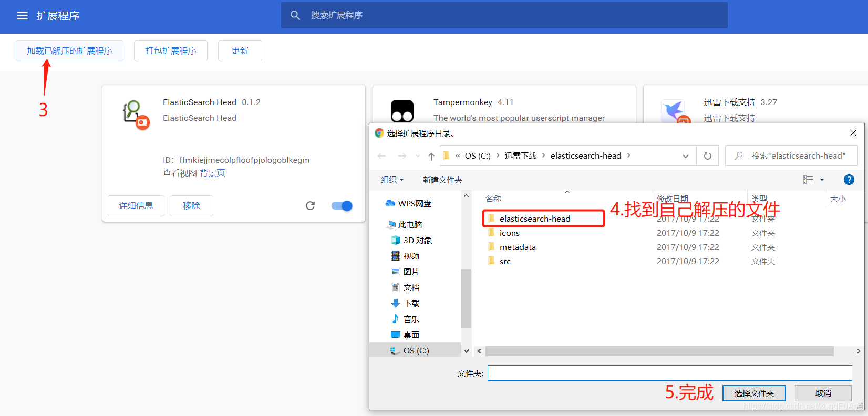Expand the chevron after elasticsearch-head breadcrumb
868x416 pixels.
(x=629, y=155)
